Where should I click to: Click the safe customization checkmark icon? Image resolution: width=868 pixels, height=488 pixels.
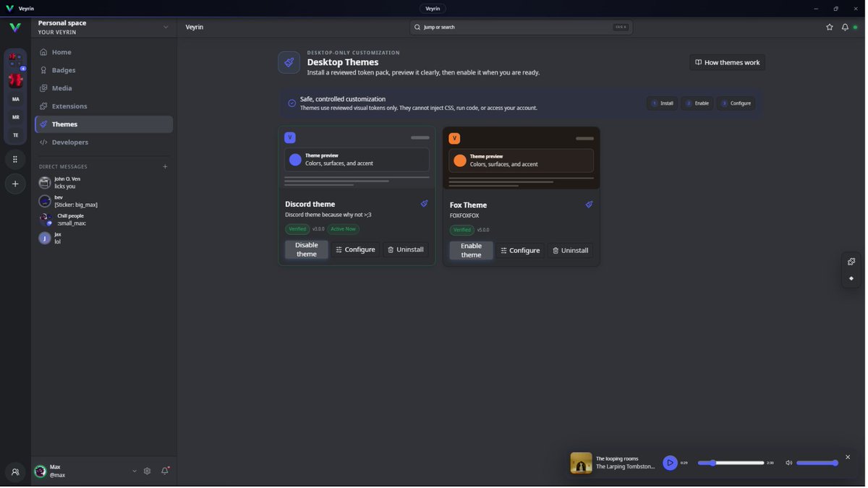(292, 103)
